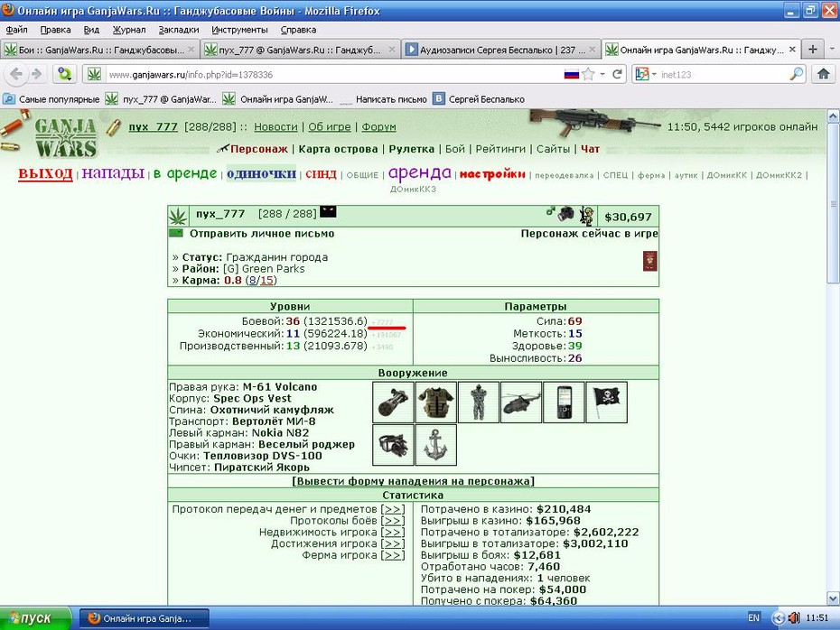Click the M-61 Volcano weapon icon
Image resolution: width=840 pixels, height=630 pixels.
click(x=393, y=402)
